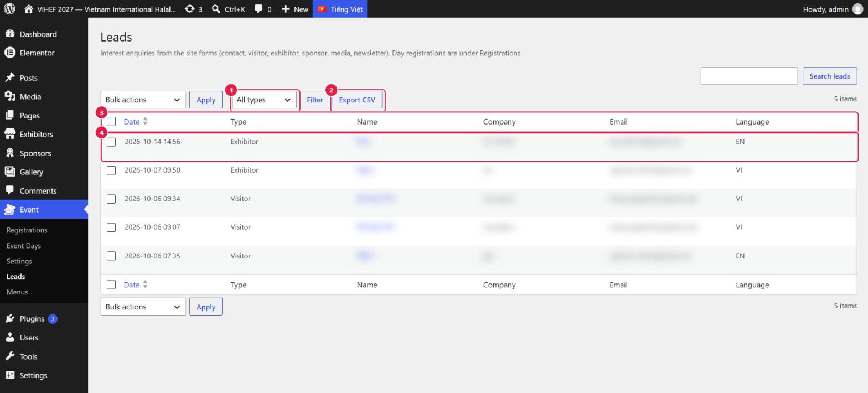Check the 2026-10-06 09:34 visitor row

pos(111,199)
